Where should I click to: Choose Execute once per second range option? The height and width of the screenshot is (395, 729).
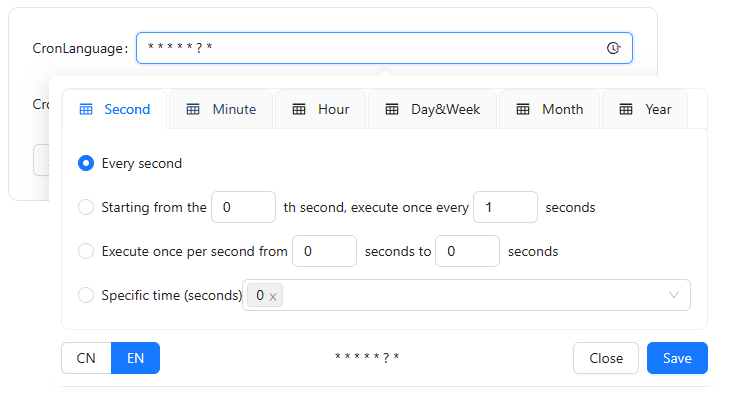(86, 251)
